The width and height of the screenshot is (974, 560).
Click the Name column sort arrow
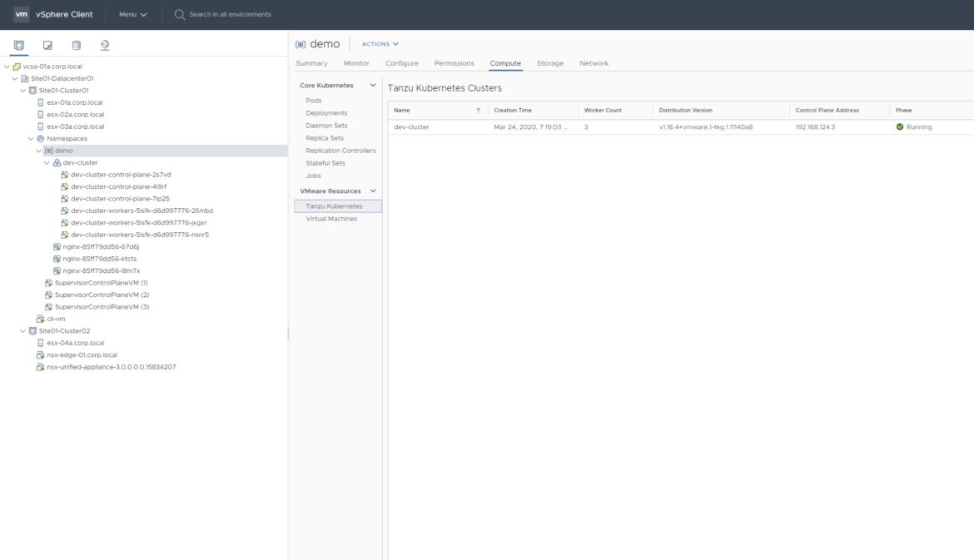tap(479, 111)
